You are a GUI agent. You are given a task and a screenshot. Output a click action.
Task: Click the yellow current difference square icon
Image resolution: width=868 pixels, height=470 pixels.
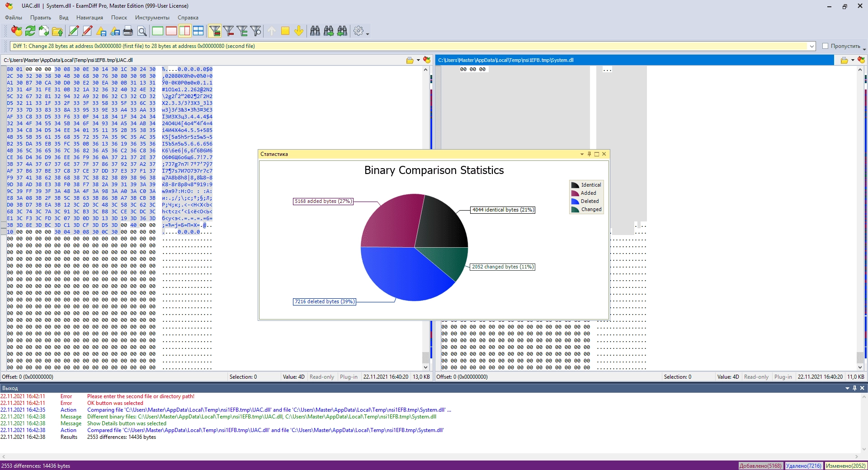pos(285,31)
